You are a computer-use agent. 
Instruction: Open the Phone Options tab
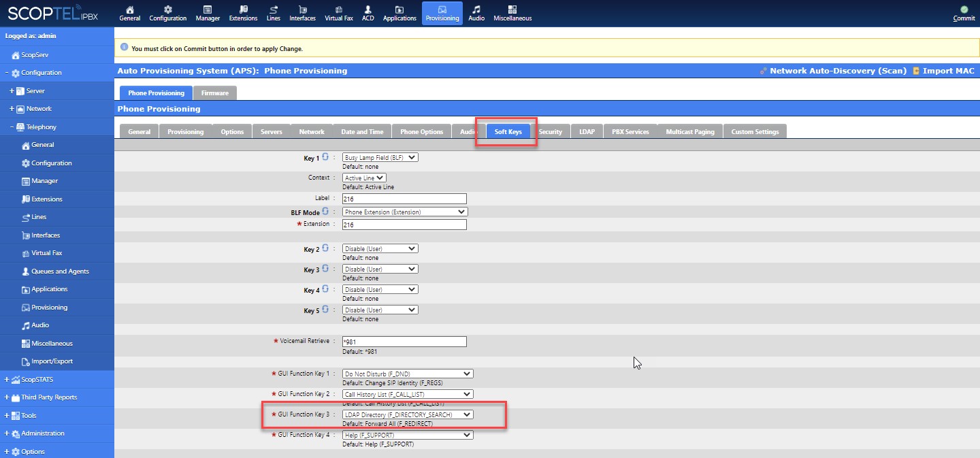[x=422, y=131]
